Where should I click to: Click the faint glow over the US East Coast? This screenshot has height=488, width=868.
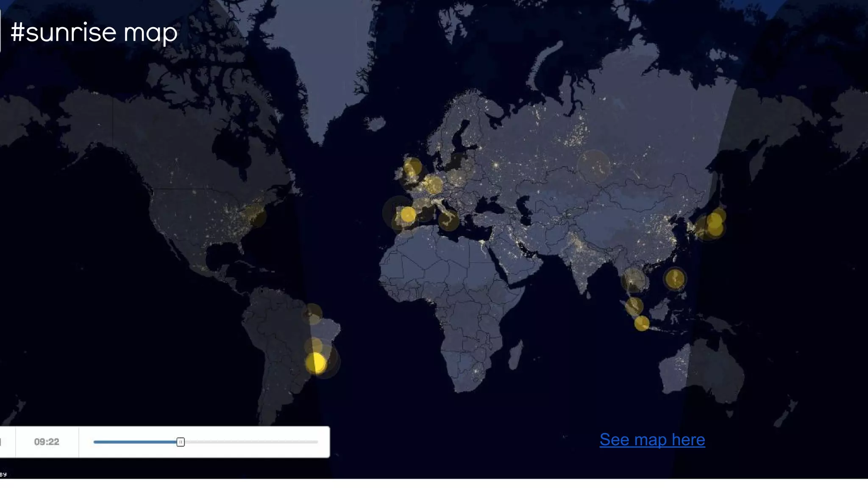coord(256,215)
